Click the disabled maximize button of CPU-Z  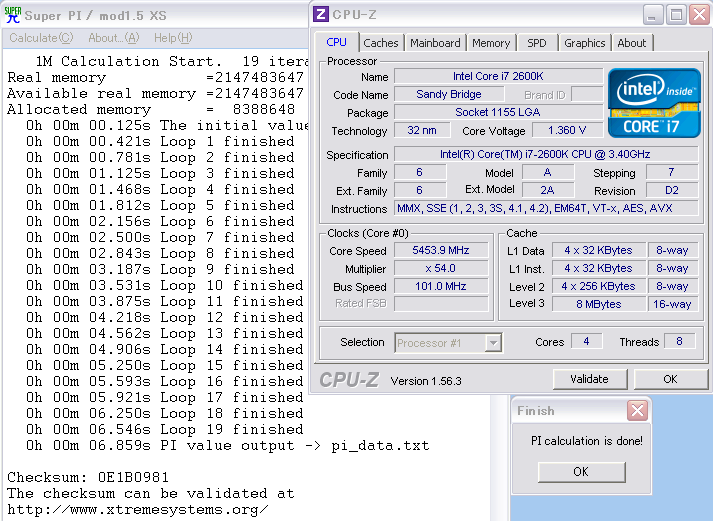coord(676,15)
